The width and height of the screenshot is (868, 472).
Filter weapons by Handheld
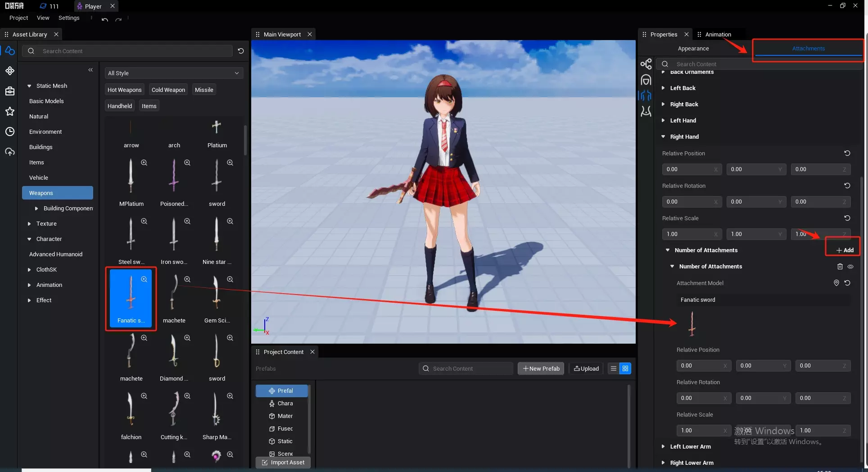(120, 106)
